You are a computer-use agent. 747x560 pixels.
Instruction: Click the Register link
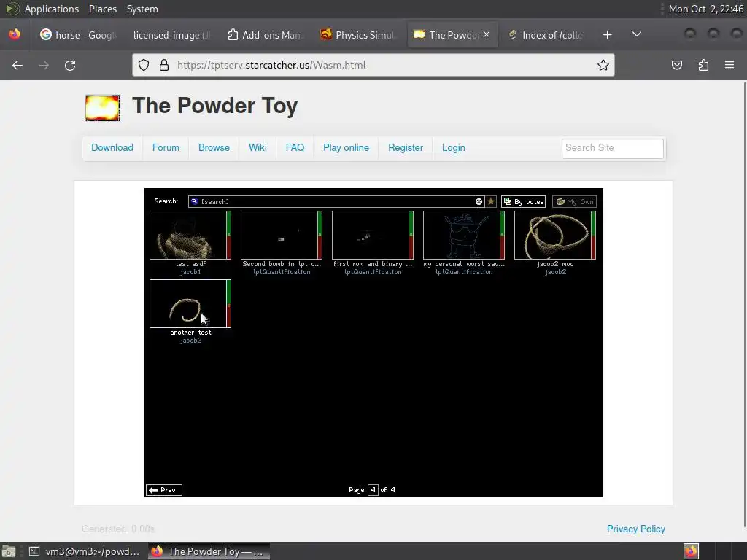point(406,147)
